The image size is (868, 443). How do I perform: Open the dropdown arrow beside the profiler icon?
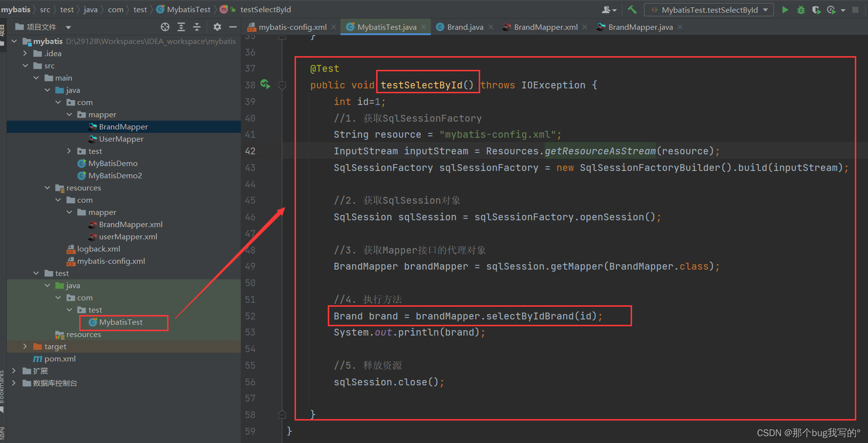pyautogui.click(x=843, y=10)
